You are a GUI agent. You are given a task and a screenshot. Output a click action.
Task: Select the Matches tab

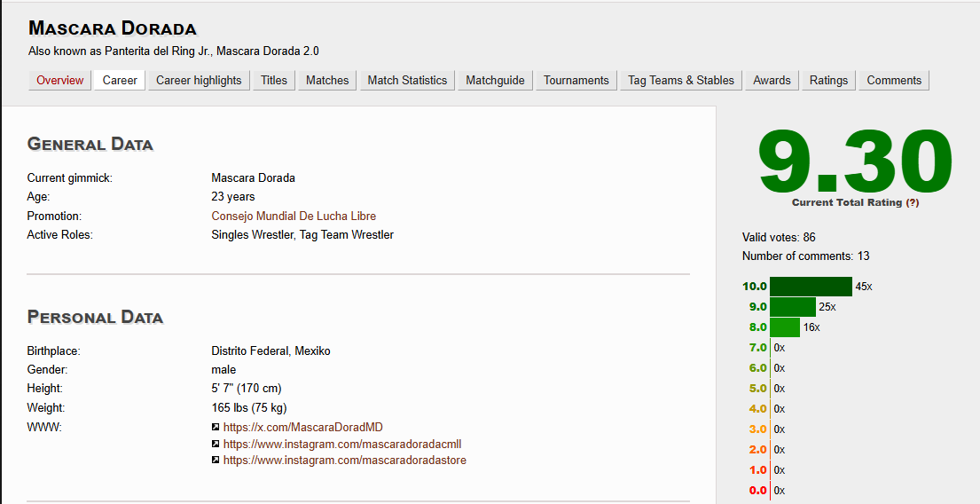point(327,80)
